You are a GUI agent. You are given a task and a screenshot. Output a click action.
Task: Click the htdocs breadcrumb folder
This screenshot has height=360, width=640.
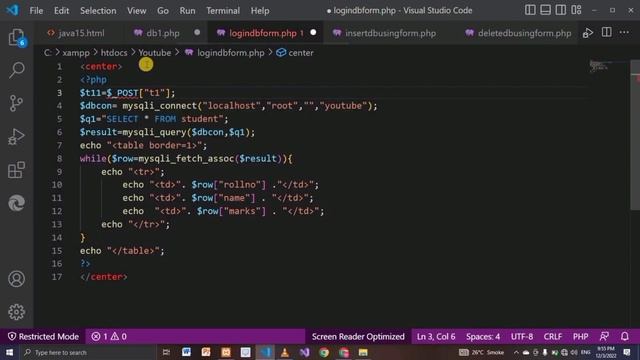114,53
